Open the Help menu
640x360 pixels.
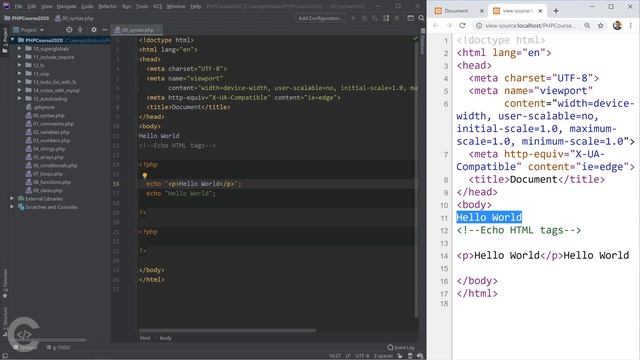(x=196, y=7)
